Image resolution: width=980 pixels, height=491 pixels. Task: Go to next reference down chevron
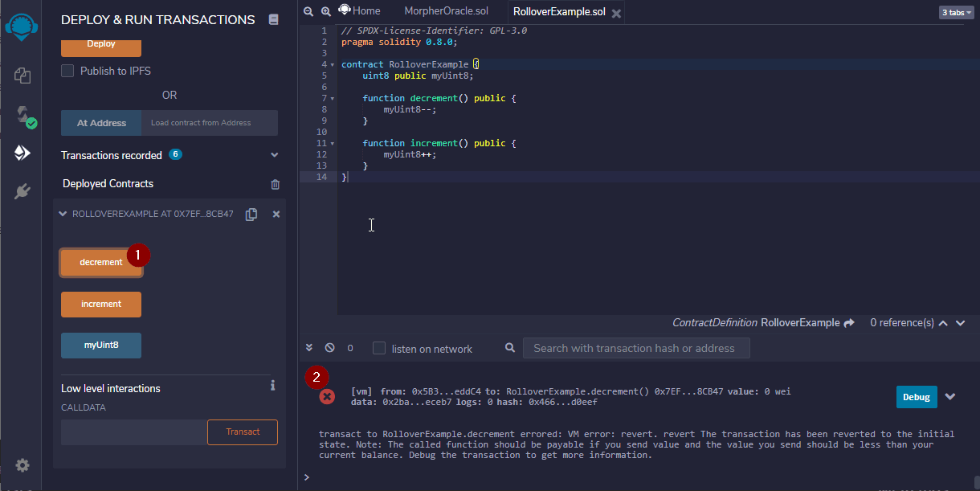[x=962, y=323]
